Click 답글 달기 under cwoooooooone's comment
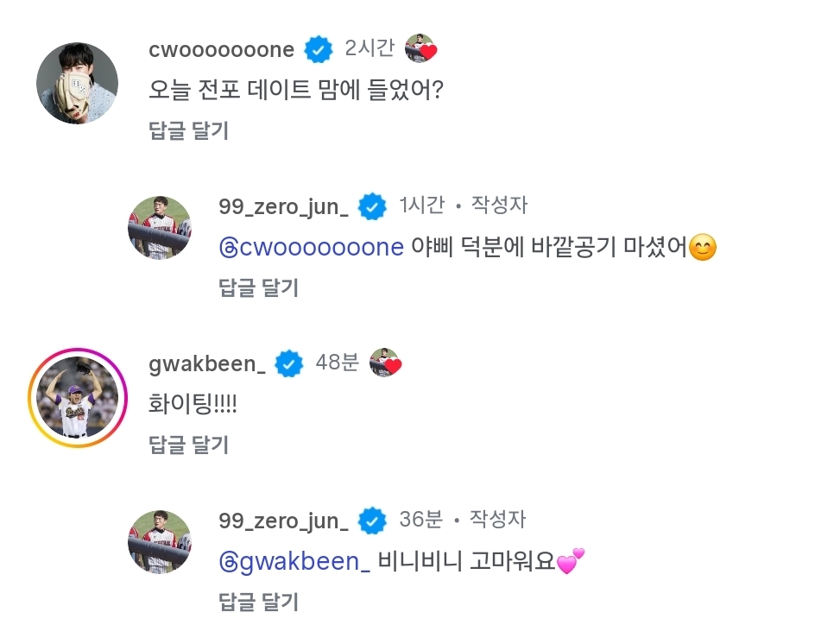 [x=188, y=130]
